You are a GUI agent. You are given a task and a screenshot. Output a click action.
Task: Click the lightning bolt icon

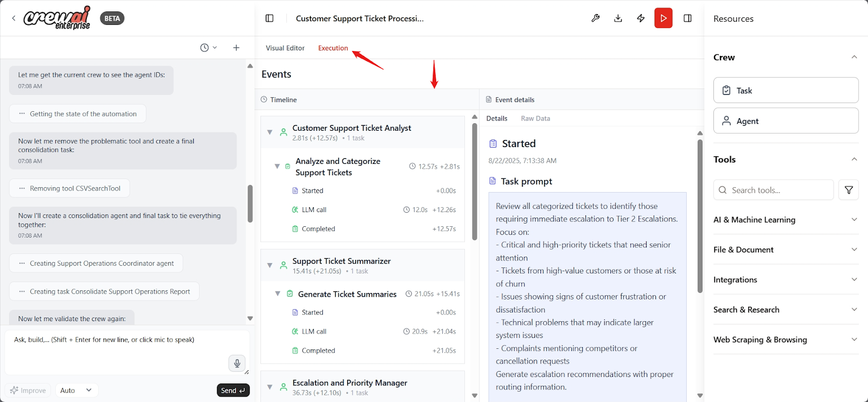click(x=641, y=18)
